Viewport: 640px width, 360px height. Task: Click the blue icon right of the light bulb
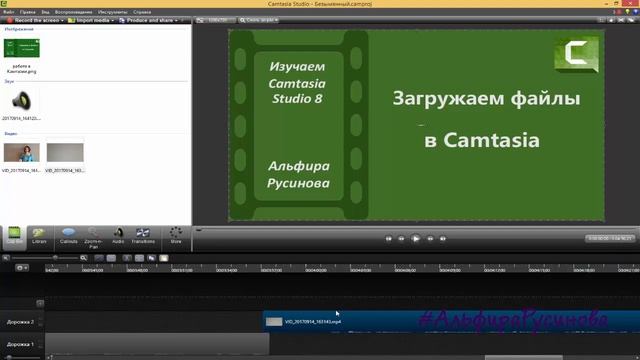coord(636,12)
